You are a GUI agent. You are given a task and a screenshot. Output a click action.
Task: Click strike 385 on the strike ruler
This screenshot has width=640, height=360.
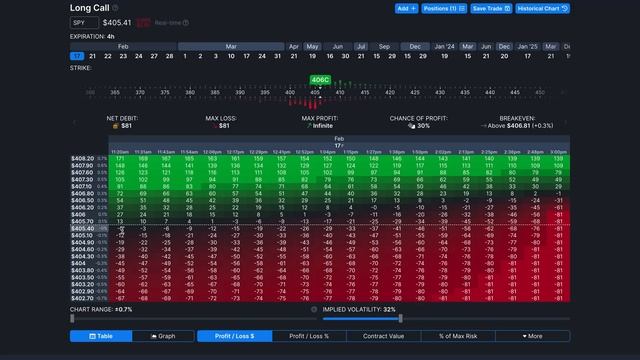click(215, 93)
